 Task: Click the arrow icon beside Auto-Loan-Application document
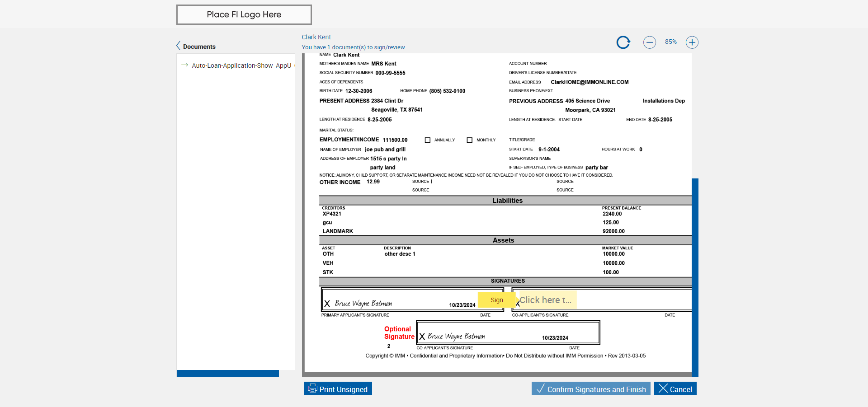tap(184, 65)
